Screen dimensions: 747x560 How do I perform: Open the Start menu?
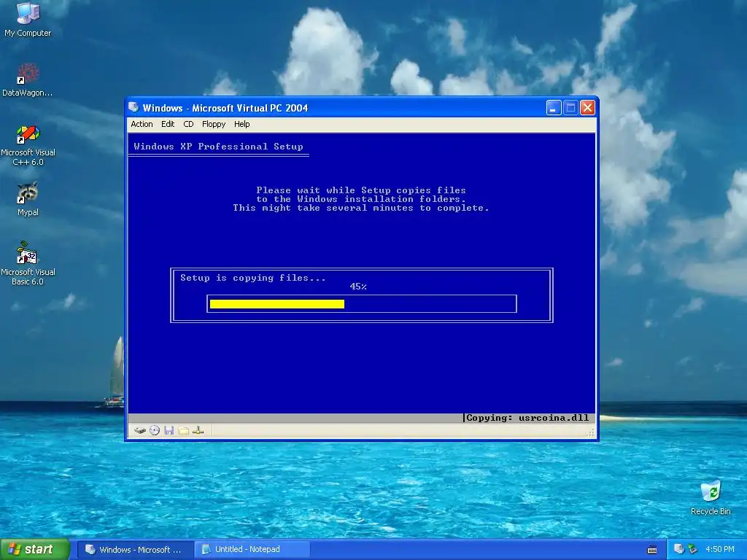(35, 549)
